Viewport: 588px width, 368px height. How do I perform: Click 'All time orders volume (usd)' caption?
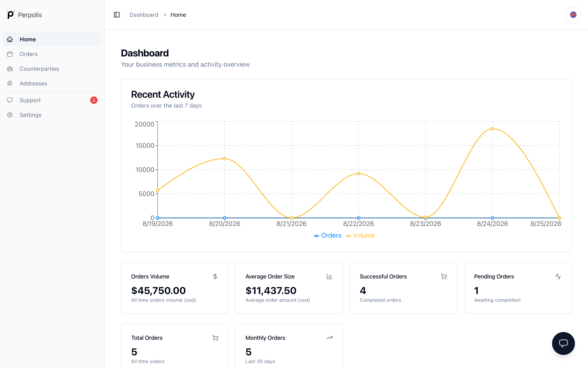click(163, 300)
